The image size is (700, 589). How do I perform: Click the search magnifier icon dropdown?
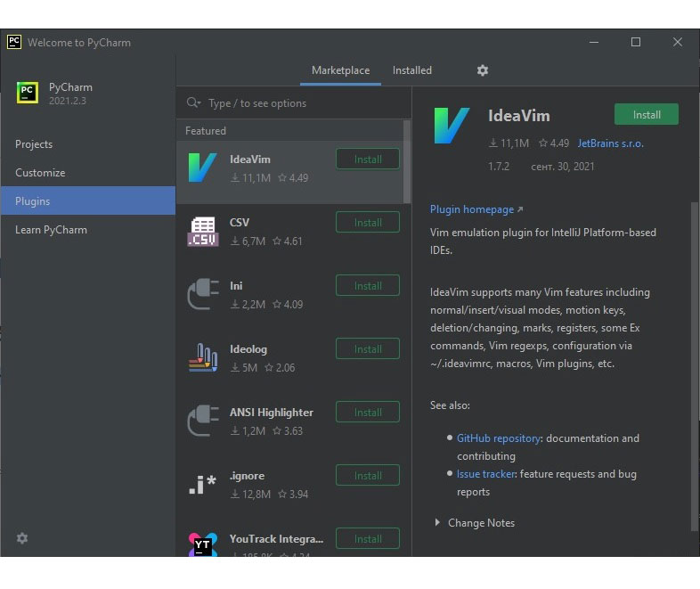tap(194, 102)
